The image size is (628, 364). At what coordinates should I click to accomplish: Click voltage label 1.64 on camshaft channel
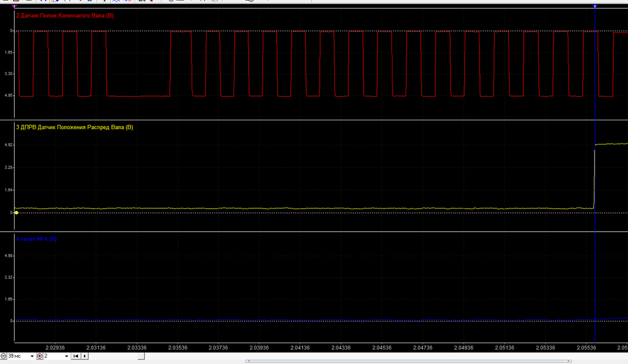pyautogui.click(x=8, y=190)
